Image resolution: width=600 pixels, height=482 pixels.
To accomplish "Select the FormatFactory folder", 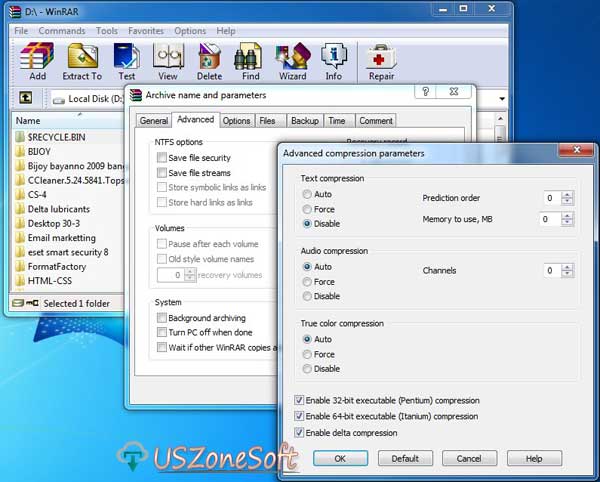I will [x=57, y=267].
